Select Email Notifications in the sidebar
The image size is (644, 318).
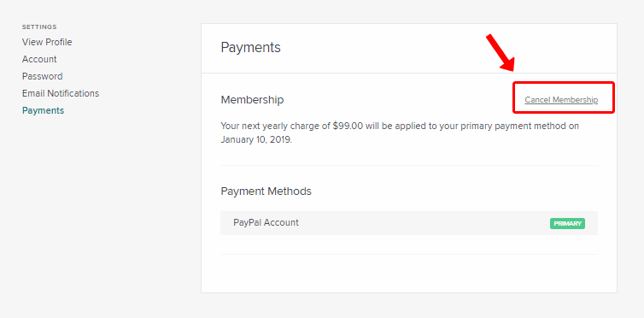[x=61, y=93]
